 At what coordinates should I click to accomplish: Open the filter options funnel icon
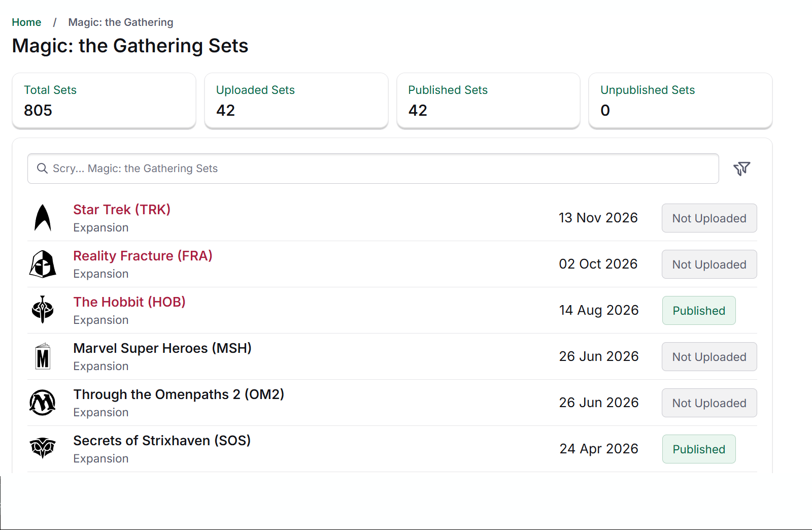tap(741, 169)
